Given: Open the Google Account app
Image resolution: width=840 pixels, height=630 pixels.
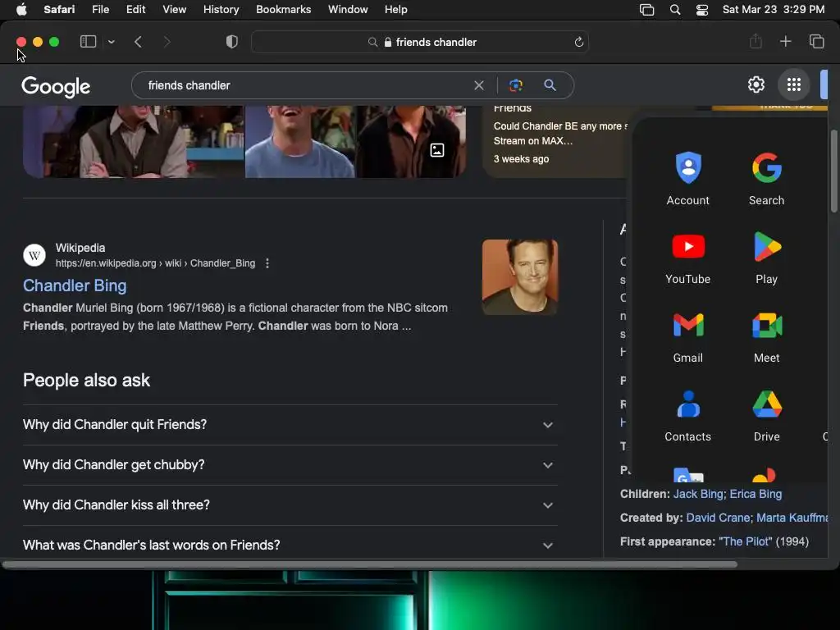Looking at the screenshot, I should click(688, 178).
